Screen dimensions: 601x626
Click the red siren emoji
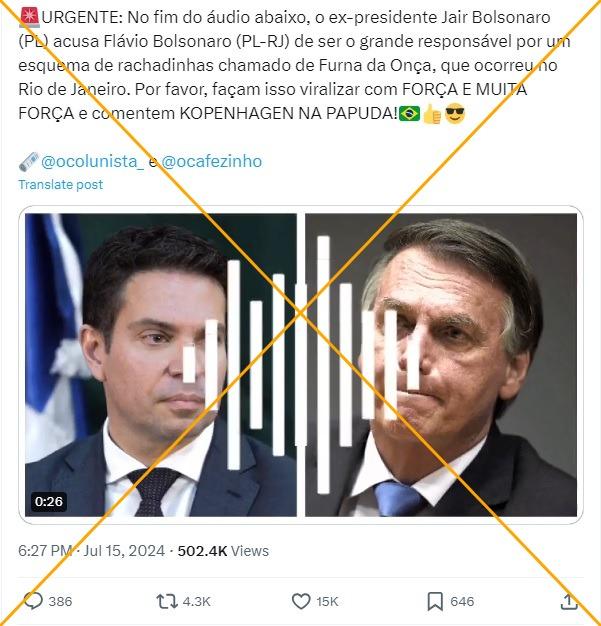[29, 18]
